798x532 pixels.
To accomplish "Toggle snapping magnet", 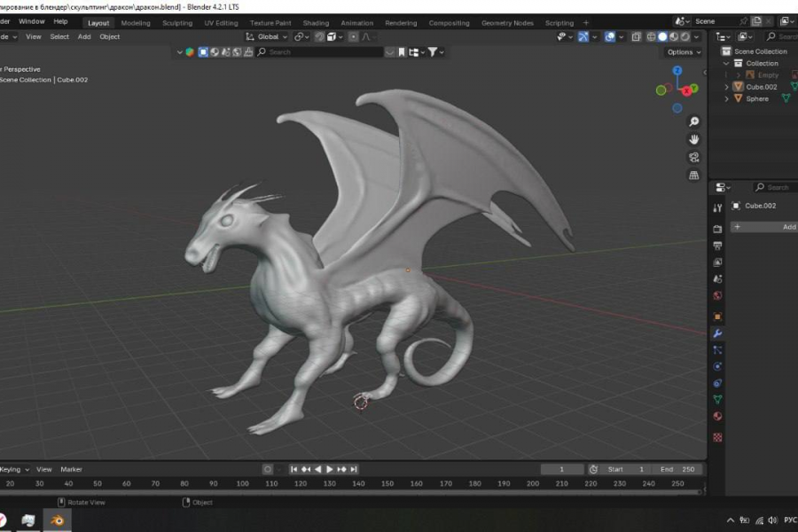I will tap(319, 36).
